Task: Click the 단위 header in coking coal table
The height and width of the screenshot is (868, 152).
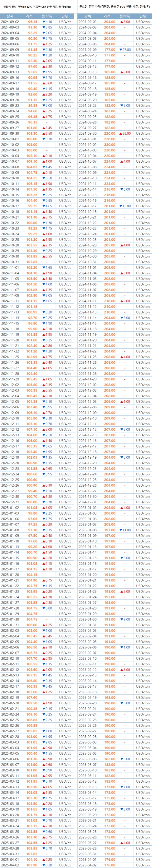Action: 143,16
